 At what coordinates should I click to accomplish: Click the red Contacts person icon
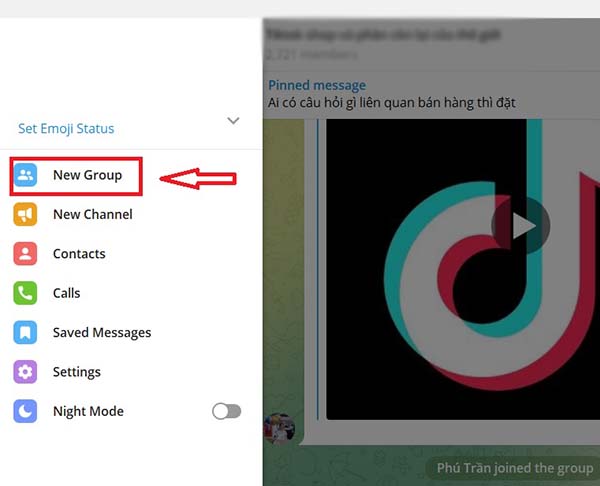[x=25, y=254]
